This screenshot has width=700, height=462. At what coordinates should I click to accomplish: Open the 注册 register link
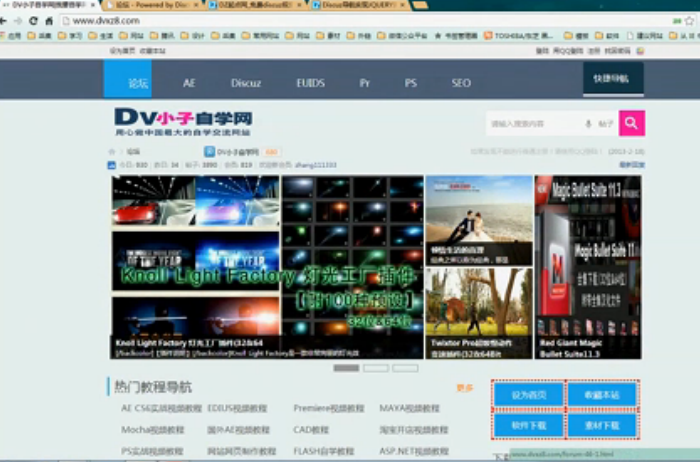(x=594, y=51)
